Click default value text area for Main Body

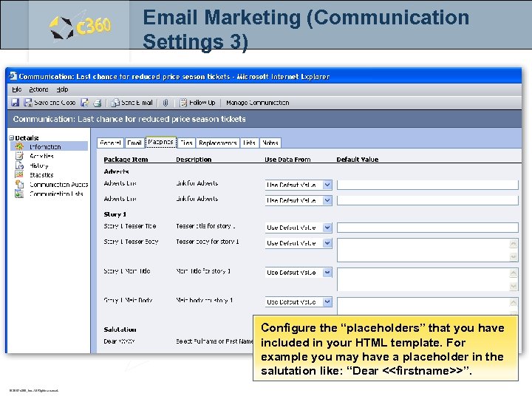pyautogui.click(x=428, y=307)
